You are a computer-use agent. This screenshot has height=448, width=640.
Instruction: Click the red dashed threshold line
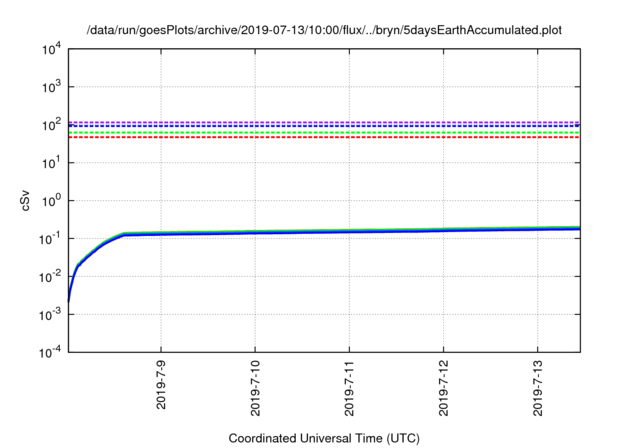click(x=324, y=137)
